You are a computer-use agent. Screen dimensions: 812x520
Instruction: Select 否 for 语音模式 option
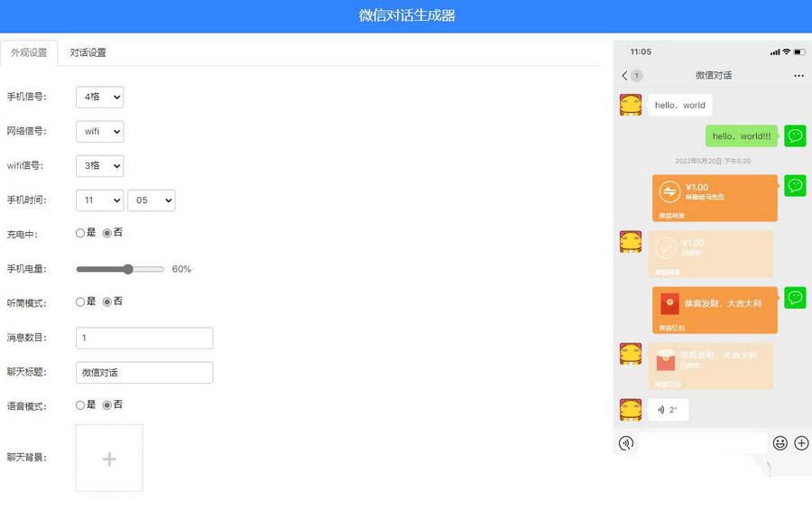click(107, 405)
